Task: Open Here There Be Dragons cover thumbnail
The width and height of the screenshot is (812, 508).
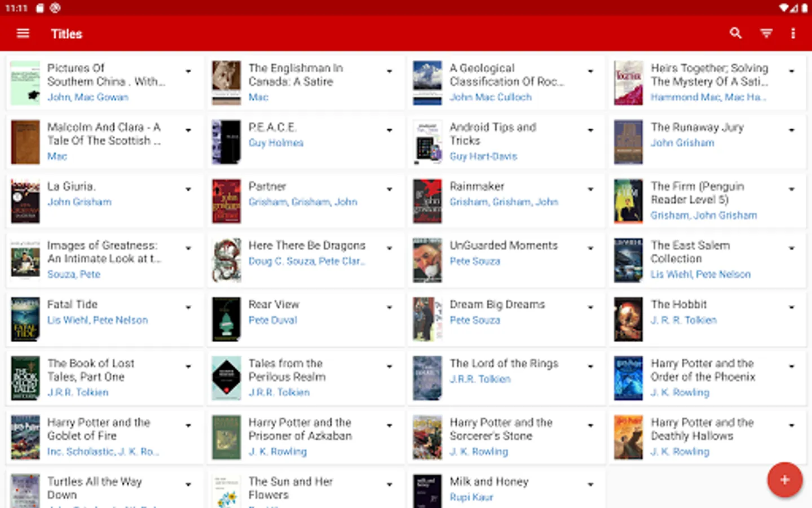Action: tap(227, 260)
